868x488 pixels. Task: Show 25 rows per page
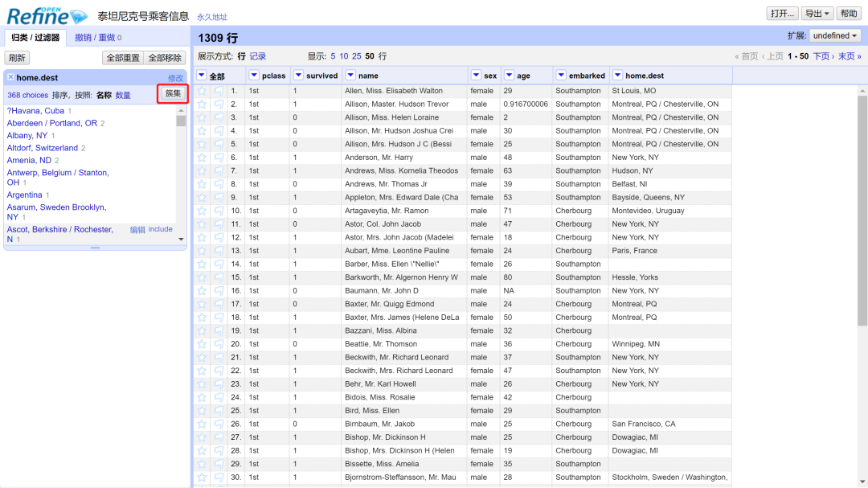pos(357,56)
